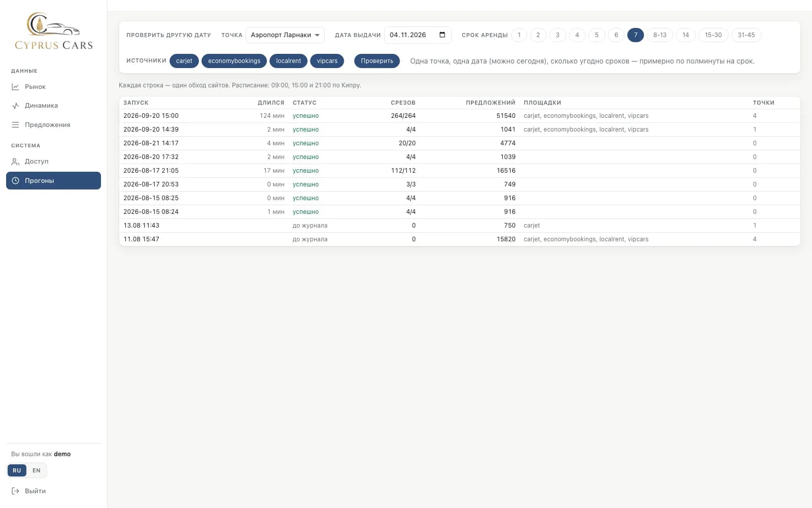This screenshot has width=812, height=508.
Task: Switch interface language to RU
Action: tap(17, 470)
